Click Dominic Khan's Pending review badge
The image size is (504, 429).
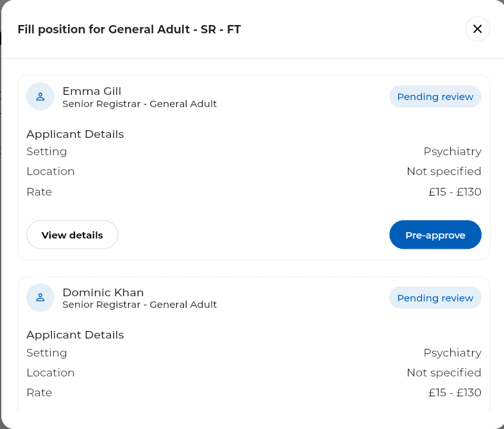coord(435,298)
